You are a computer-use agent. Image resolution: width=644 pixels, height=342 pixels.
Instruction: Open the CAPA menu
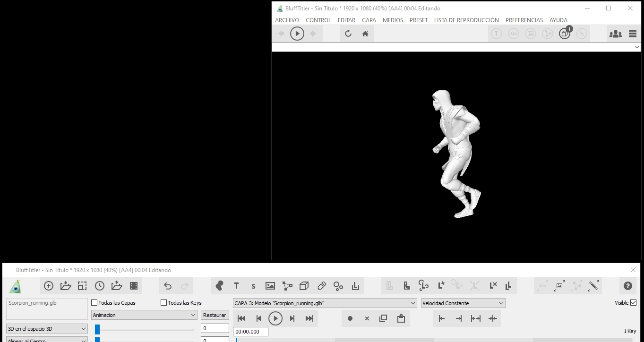click(x=369, y=20)
